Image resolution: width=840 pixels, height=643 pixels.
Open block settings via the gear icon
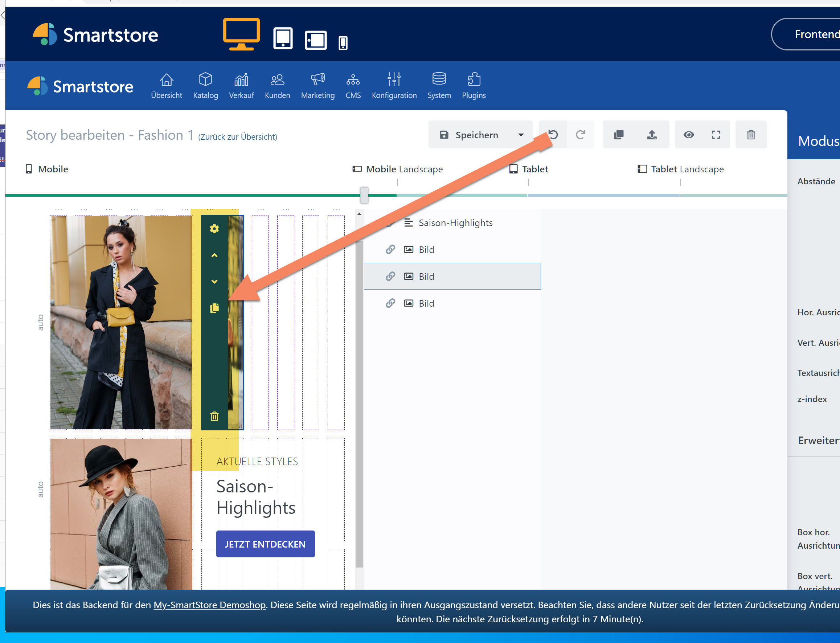point(215,229)
